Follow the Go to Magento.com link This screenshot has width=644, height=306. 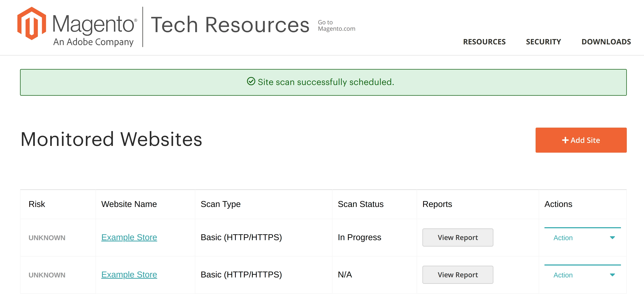(x=336, y=26)
